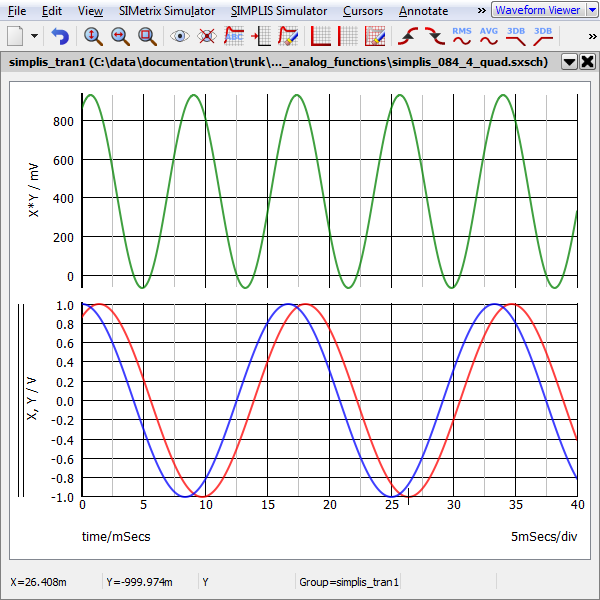Click the RMS measurement icon

pos(461,36)
